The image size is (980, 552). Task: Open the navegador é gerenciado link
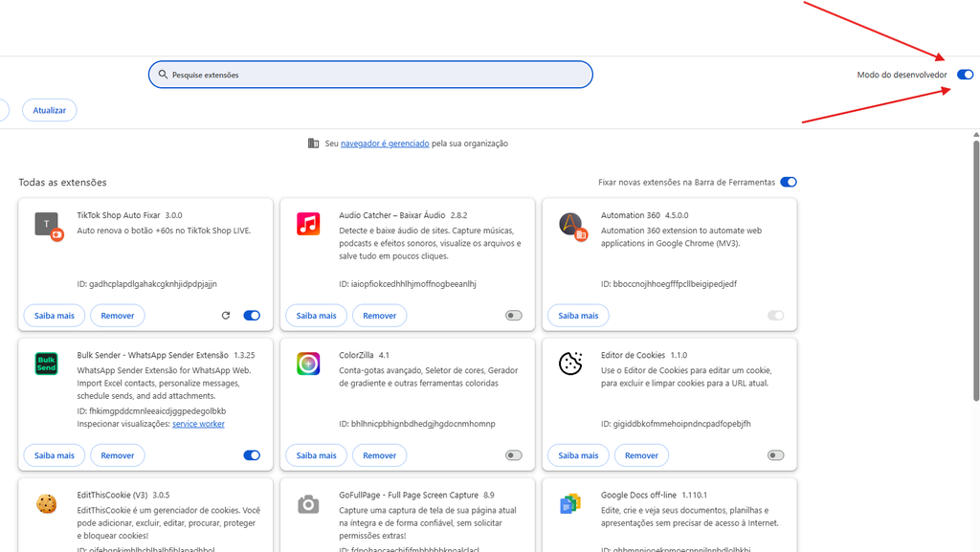coord(385,143)
